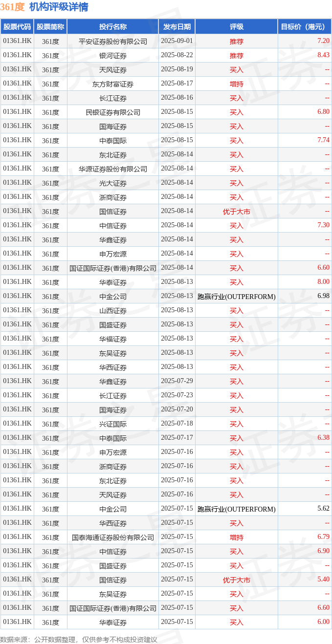Click 增持 rating in 东方财富证券 row

click(x=237, y=84)
